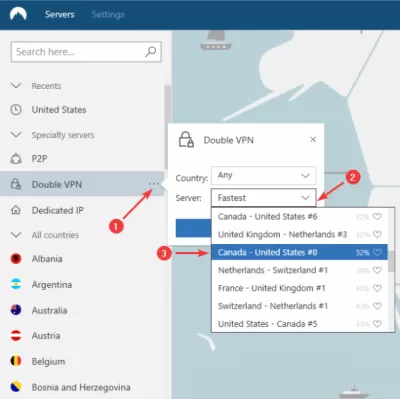Click the ship icon at map top
This screenshot has height=399, width=400.
coord(216,41)
